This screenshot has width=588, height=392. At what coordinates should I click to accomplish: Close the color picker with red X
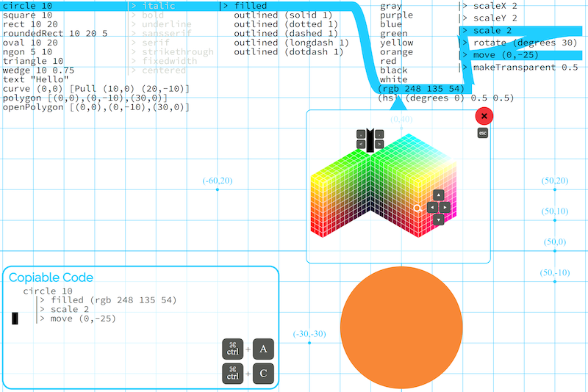pos(484,116)
